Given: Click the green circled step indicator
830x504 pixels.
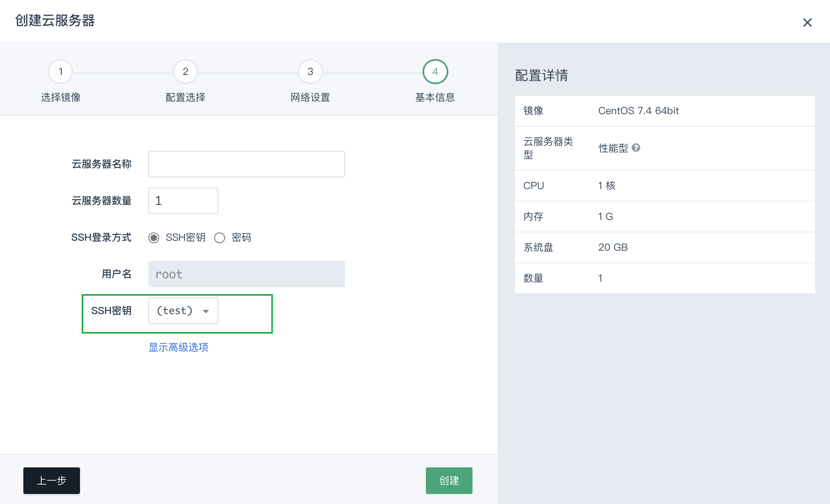Looking at the screenshot, I should 435,72.
